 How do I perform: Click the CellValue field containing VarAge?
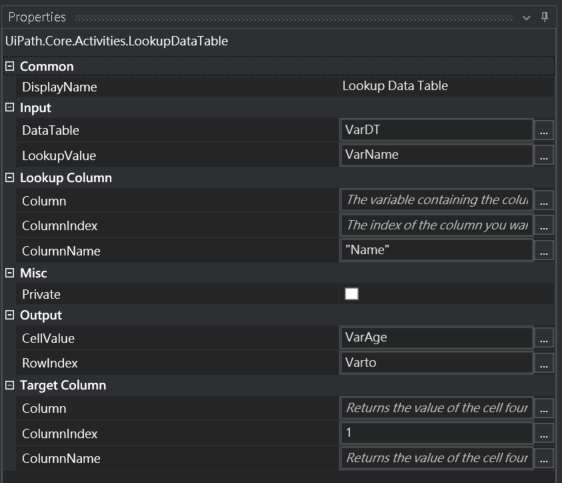coord(436,338)
